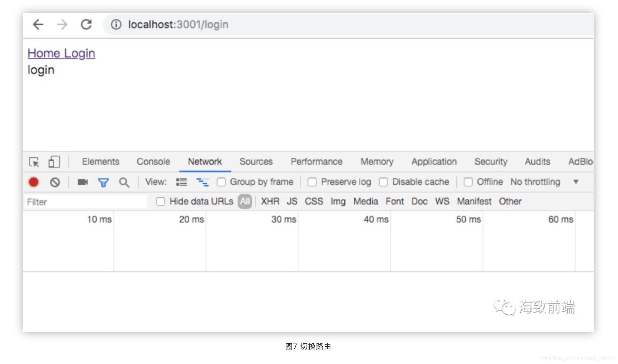
Task: Enable Preserve log checkbox
Action: coord(312,182)
